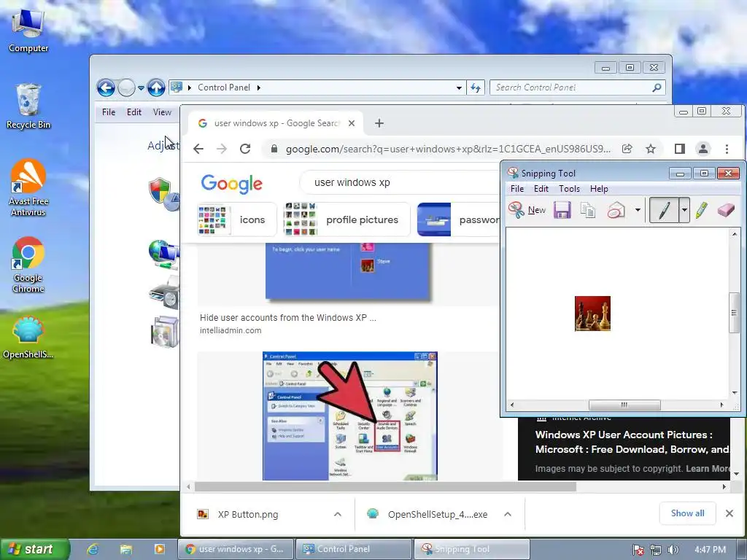Click Snipping Tool vertical scrollbar thumb
Image resolution: width=747 pixels, height=560 pixels.
pyautogui.click(x=734, y=313)
